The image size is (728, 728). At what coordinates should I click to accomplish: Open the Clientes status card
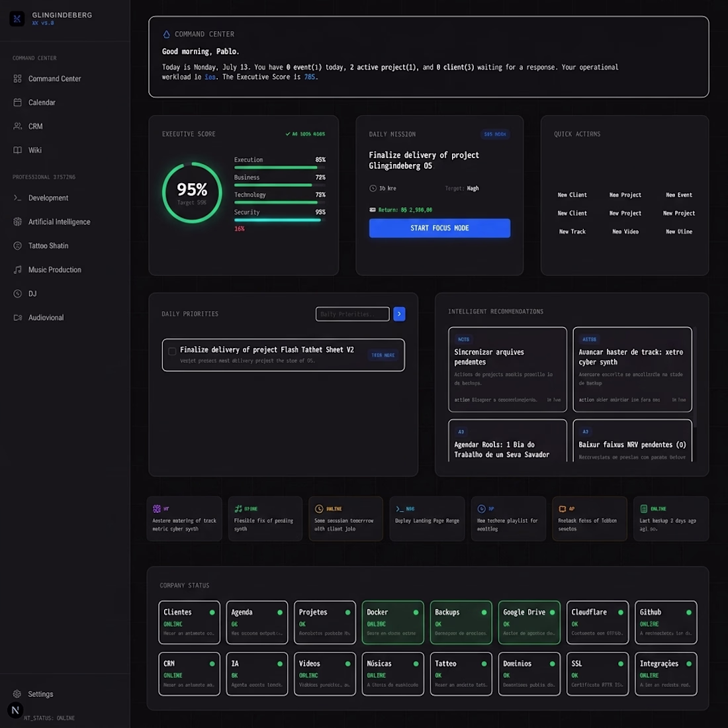coord(189,622)
